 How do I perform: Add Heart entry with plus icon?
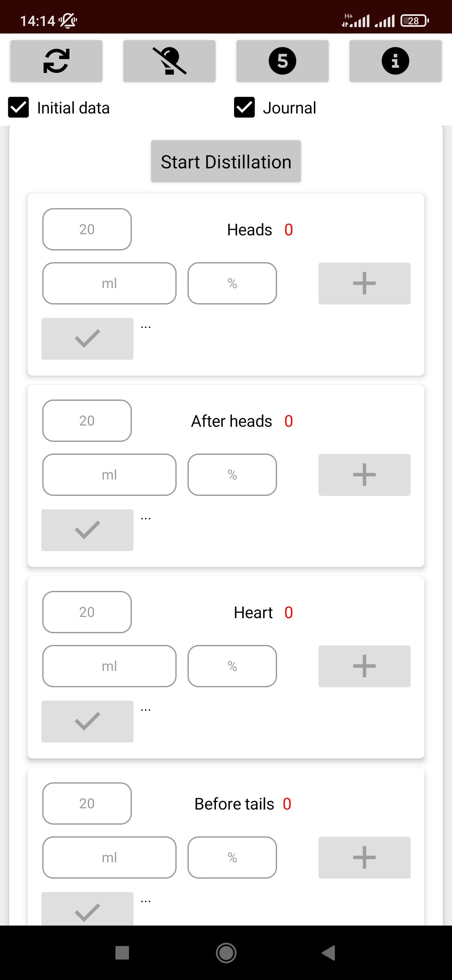(365, 666)
